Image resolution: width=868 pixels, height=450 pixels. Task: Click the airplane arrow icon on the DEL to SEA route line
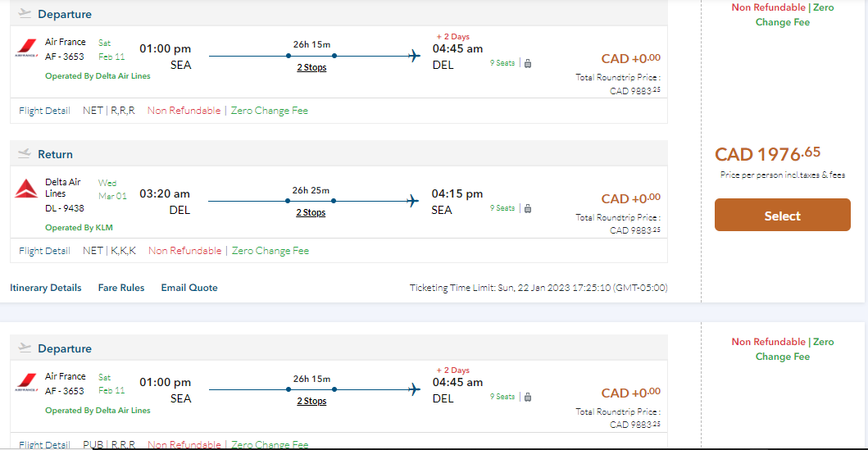coord(414,201)
